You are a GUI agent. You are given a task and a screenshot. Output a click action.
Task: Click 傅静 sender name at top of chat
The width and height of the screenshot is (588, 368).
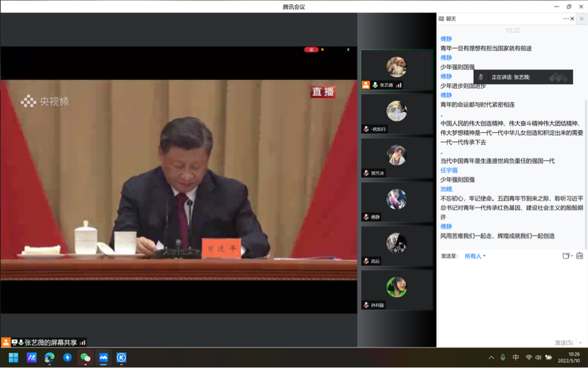coord(446,39)
